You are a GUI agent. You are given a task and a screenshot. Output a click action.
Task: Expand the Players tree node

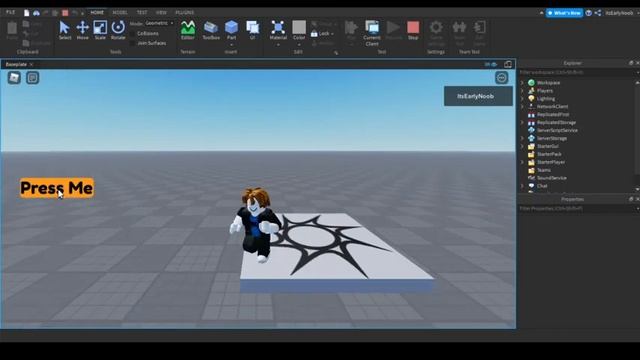[x=522, y=91]
